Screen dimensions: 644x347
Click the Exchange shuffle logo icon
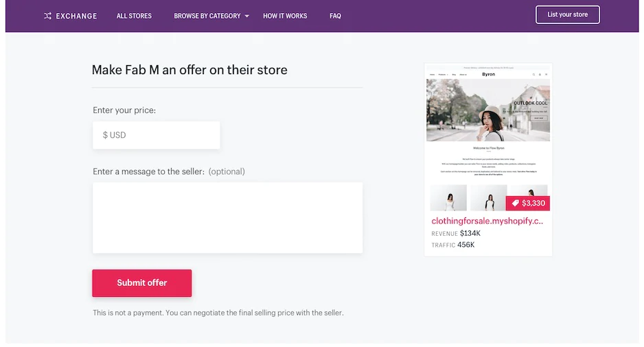47,16
